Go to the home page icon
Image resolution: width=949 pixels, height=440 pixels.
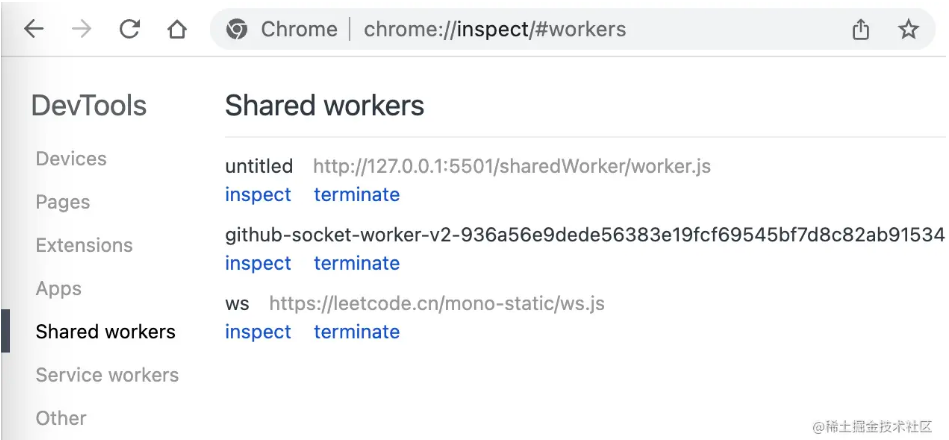coord(177,29)
